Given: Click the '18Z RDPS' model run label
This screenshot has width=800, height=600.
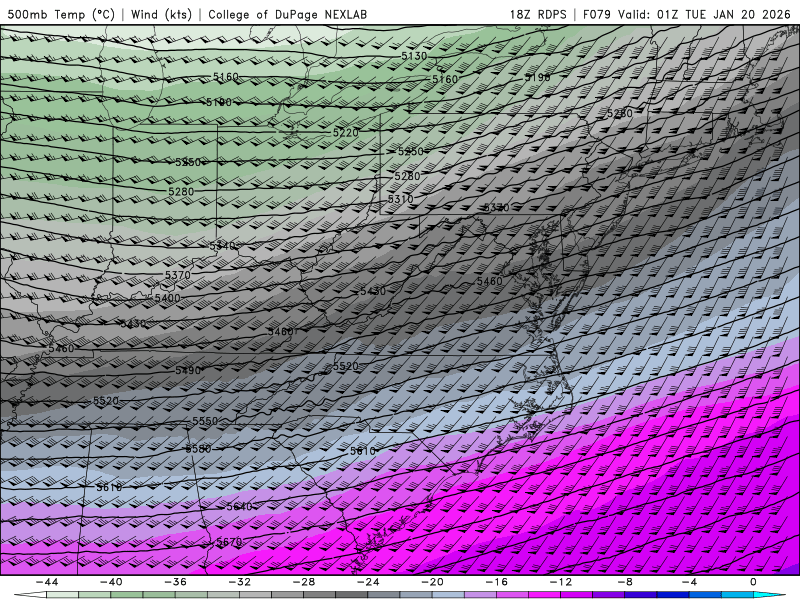Looking at the screenshot, I should [538, 14].
